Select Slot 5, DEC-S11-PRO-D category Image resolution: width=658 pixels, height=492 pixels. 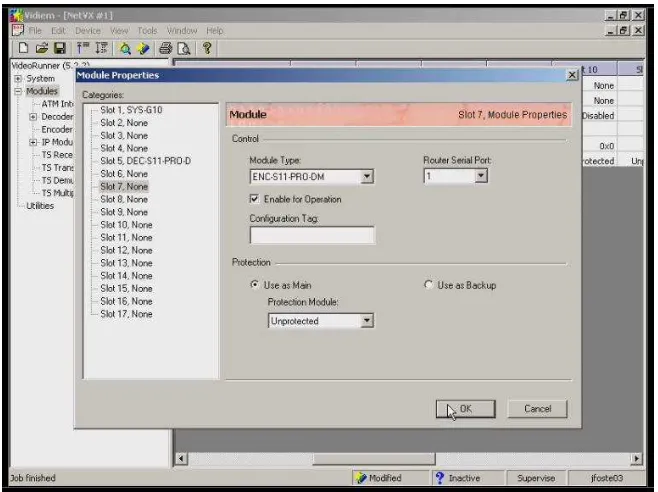tap(145, 161)
